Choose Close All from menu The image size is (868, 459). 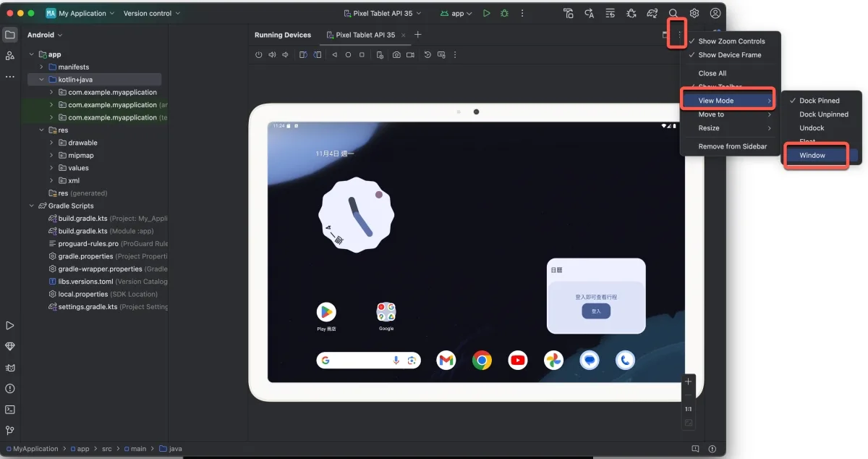pos(731,73)
